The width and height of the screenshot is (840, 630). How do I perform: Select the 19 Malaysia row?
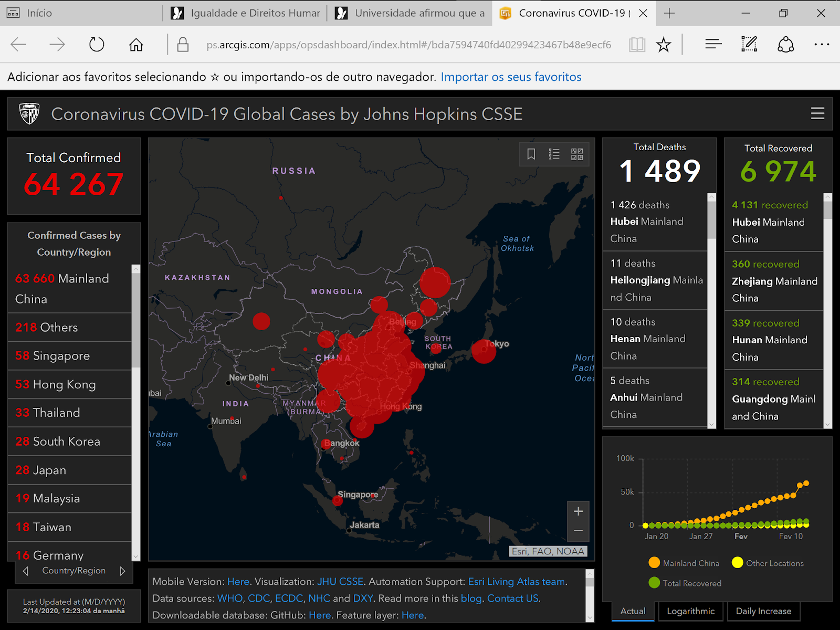(x=69, y=498)
